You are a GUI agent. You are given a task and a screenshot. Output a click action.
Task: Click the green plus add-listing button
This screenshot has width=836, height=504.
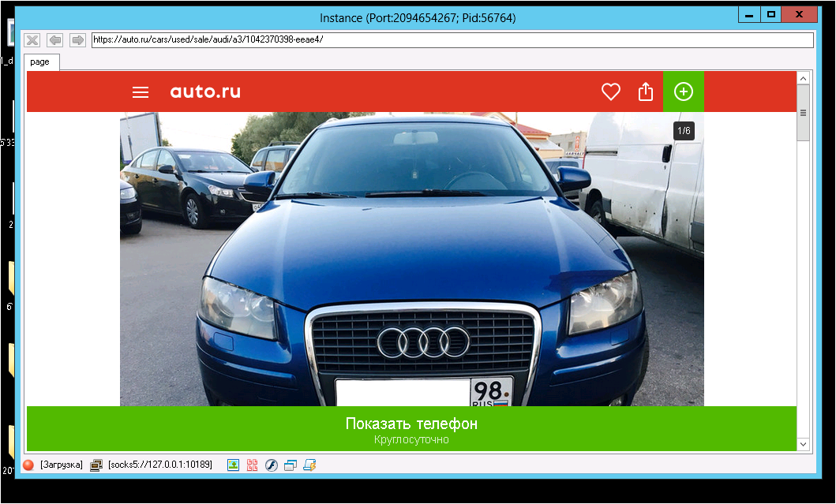684,91
